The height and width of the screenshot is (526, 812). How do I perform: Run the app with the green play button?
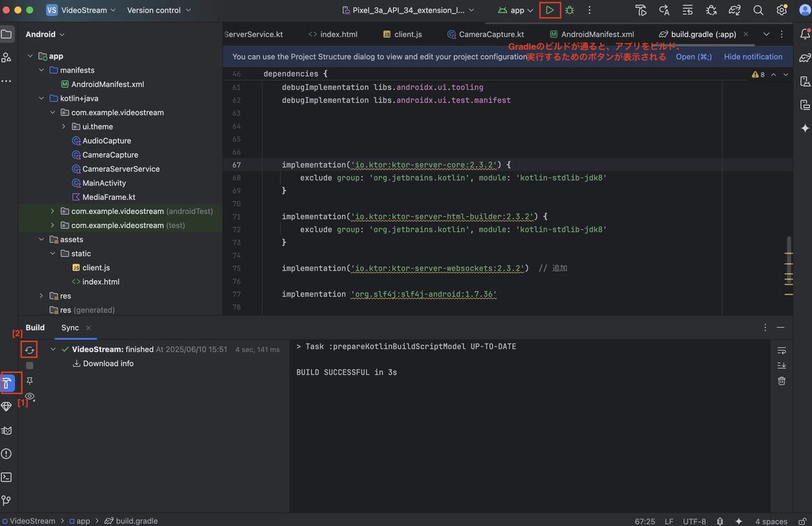pyautogui.click(x=549, y=10)
